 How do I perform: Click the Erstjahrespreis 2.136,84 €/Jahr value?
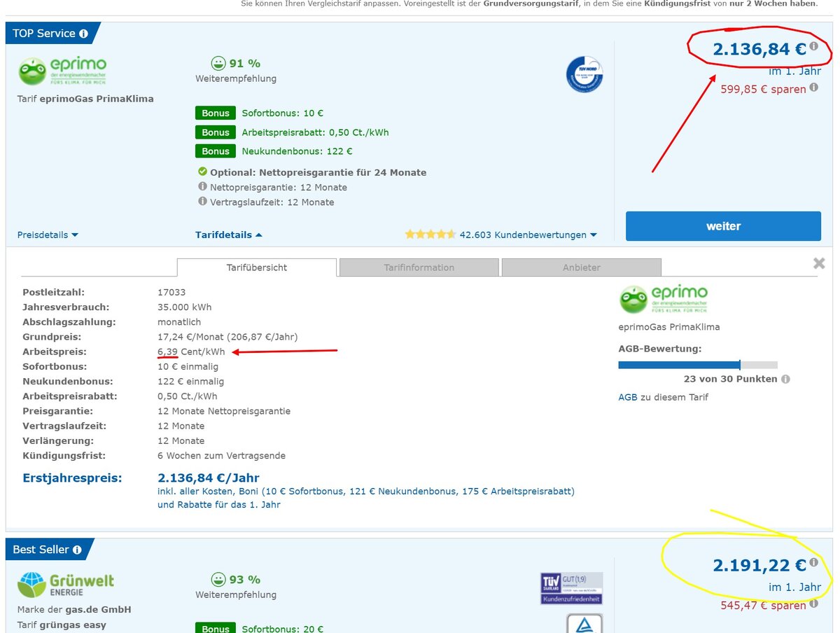(209, 478)
